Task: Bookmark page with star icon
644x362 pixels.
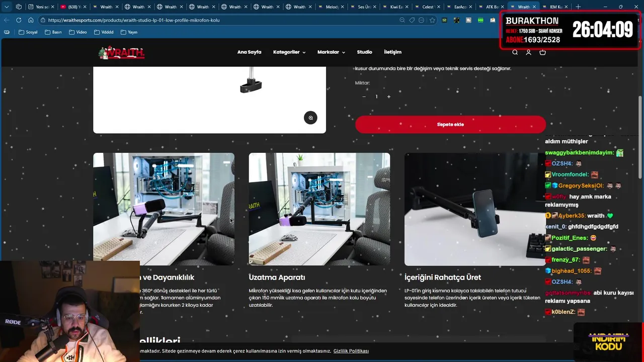Action: point(432,20)
